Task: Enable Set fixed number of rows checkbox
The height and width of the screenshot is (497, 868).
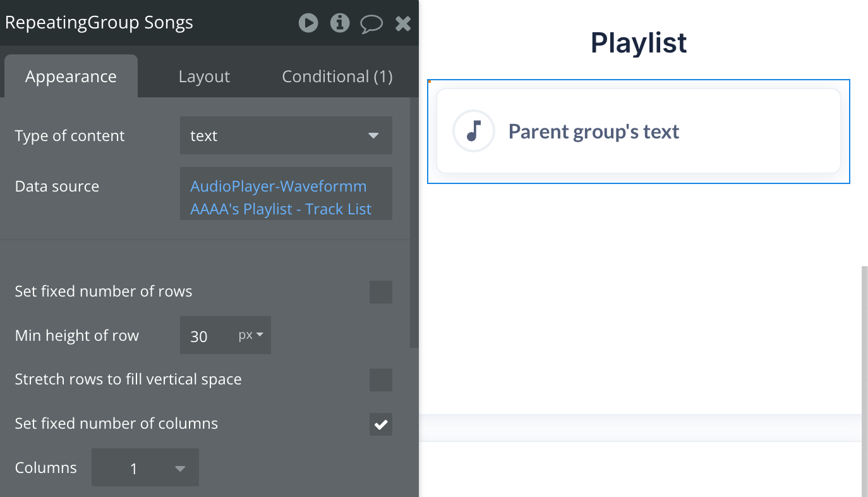Action: pyautogui.click(x=381, y=292)
